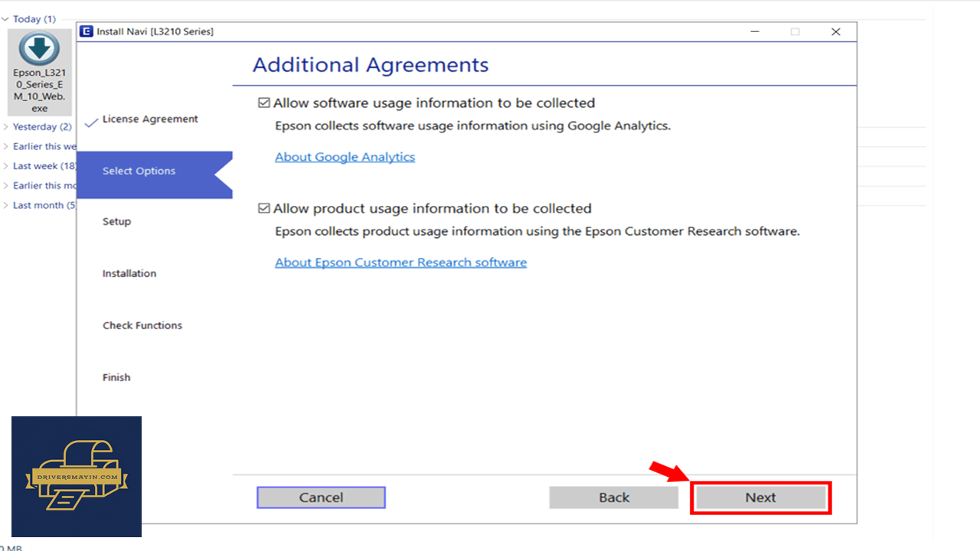Go to the Setup step
The width and height of the screenshot is (980, 551).
tap(116, 222)
